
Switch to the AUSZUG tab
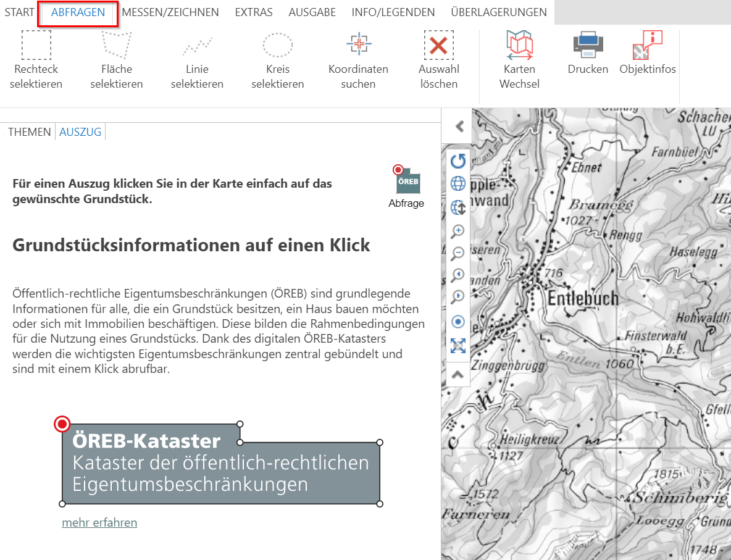pyautogui.click(x=80, y=132)
